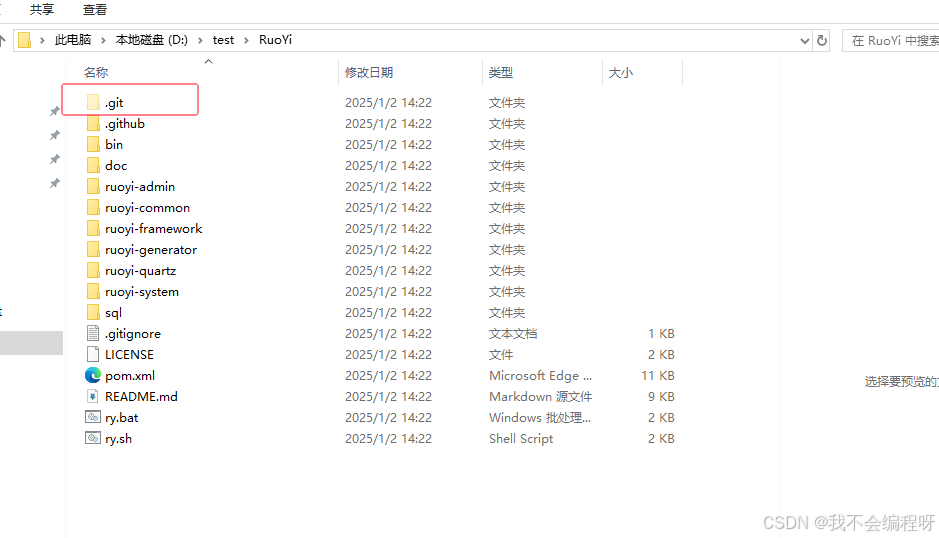Image resolution: width=939 pixels, height=538 pixels.
Task: Select the sql folder icon
Action: click(93, 312)
